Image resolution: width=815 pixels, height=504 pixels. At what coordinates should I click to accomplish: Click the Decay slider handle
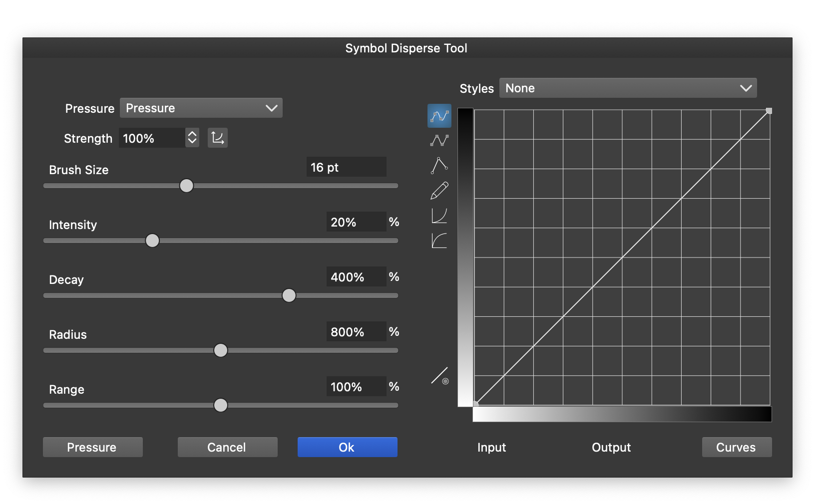tap(289, 295)
